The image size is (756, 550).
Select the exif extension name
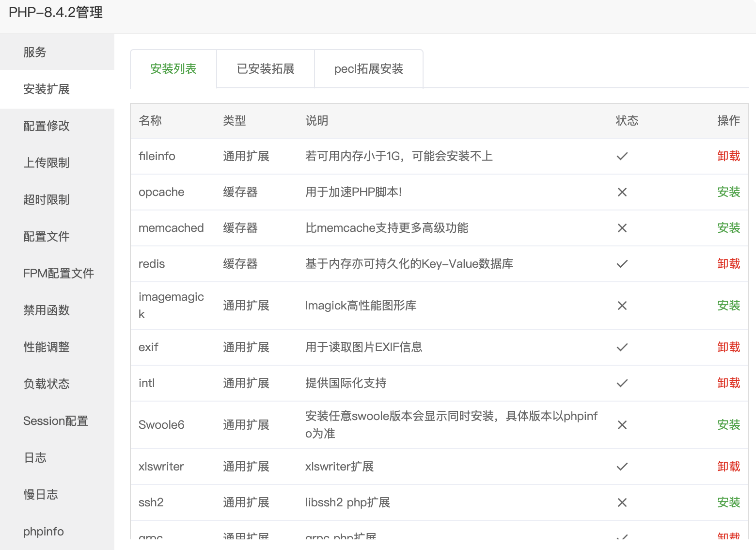[x=148, y=347]
